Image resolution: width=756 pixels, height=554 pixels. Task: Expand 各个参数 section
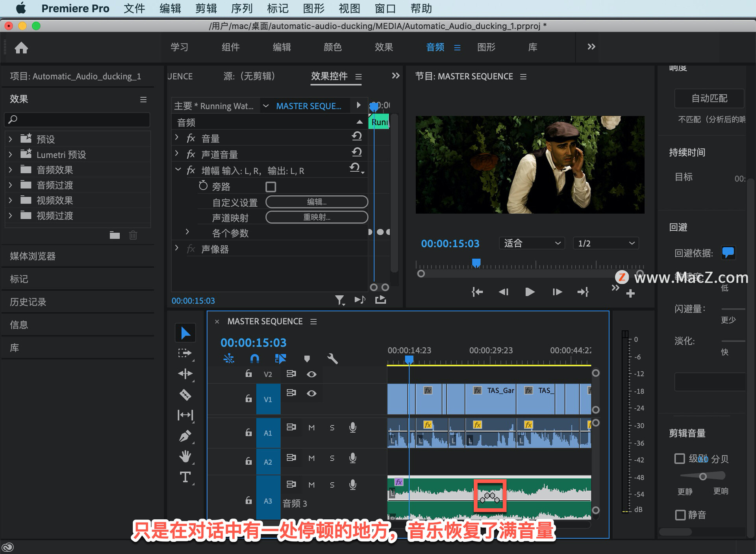(x=187, y=232)
